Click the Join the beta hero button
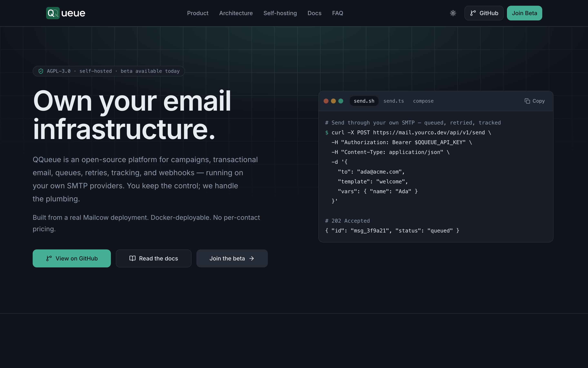The height and width of the screenshot is (368, 588). click(232, 258)
